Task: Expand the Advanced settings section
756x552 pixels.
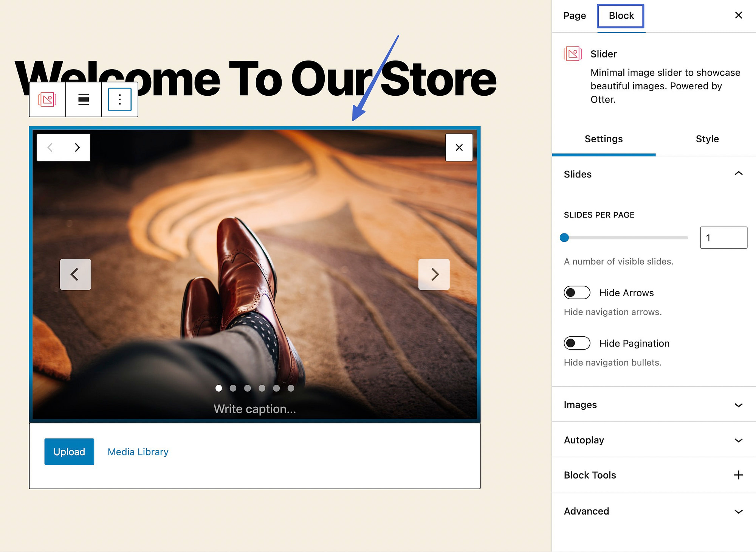Action: click(x=653, y=510)
